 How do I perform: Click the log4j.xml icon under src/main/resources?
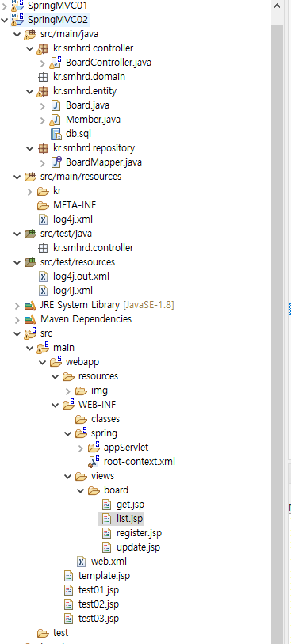pos(43,219)
